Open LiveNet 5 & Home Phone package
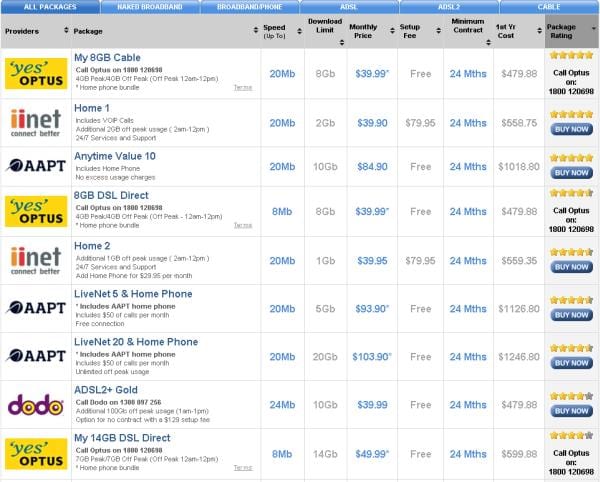600x482 pixels. coord(133,294)
